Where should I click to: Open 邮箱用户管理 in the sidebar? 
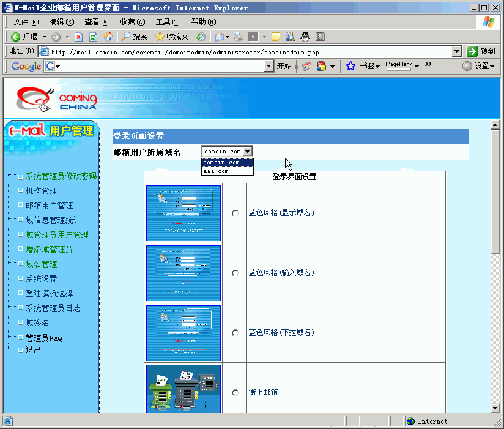tap(49, 205)
